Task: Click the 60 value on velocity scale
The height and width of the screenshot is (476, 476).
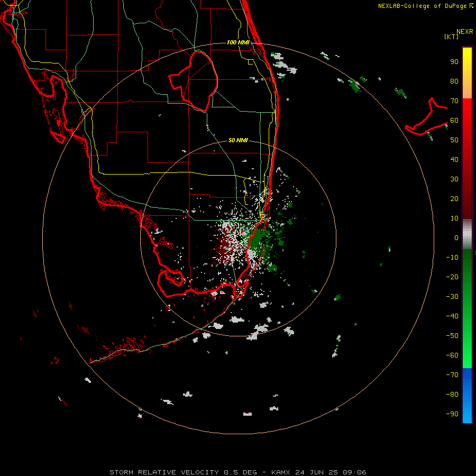Action: point(454,120)
